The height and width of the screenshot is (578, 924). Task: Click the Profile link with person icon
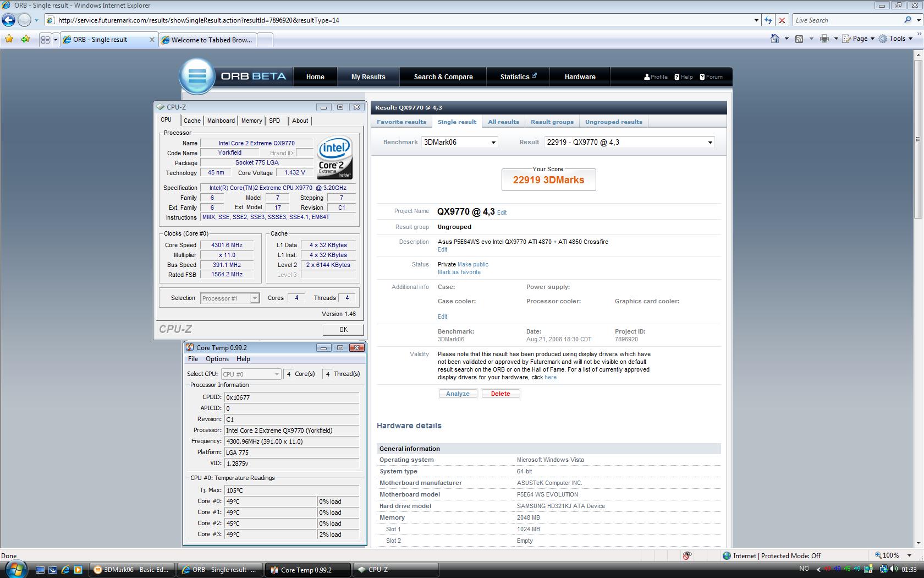click(656, 77)
